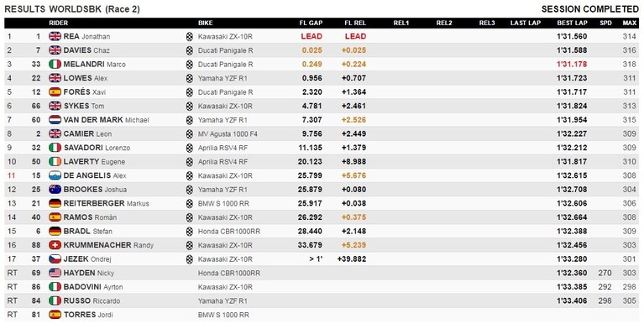Open rider LAVERTY Eugene
Screen dimensions: 644x329
(x=94, y=162)
